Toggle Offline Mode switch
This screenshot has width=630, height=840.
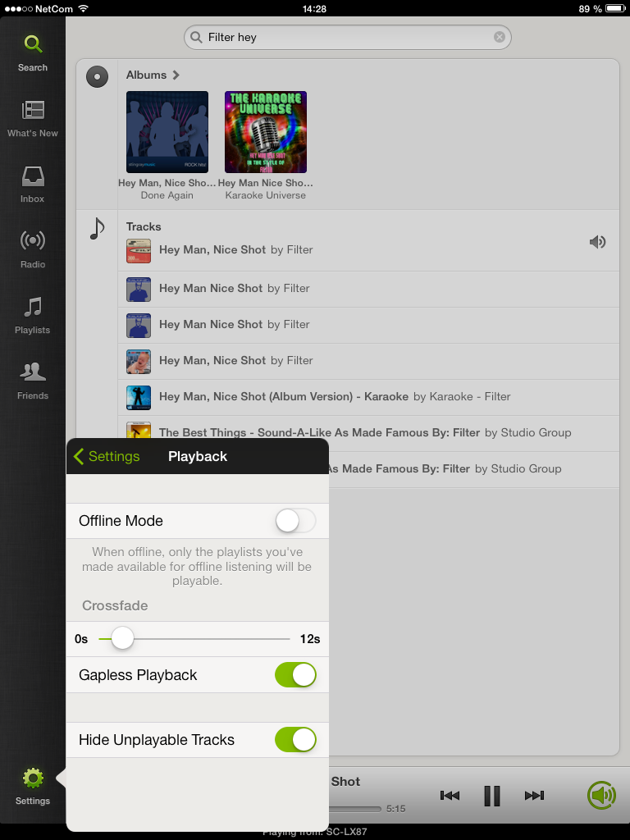pos(295,521)
